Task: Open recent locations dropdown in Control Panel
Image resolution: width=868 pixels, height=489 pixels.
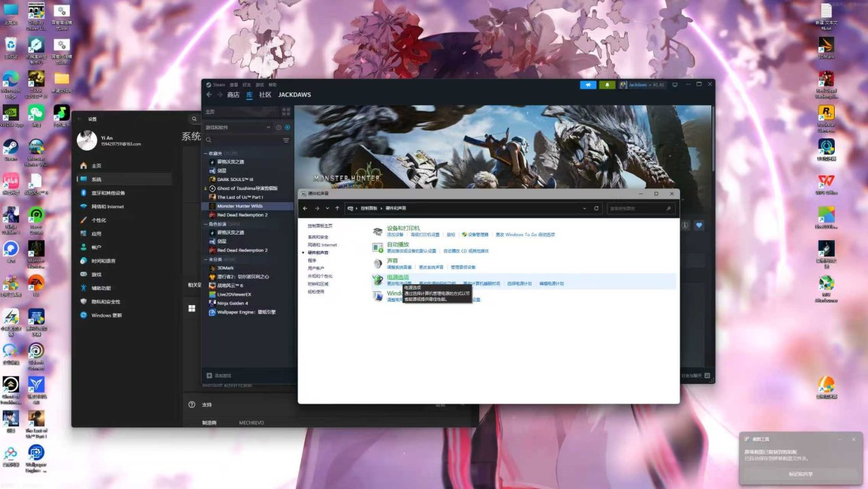Action: (x=328, y=208)
